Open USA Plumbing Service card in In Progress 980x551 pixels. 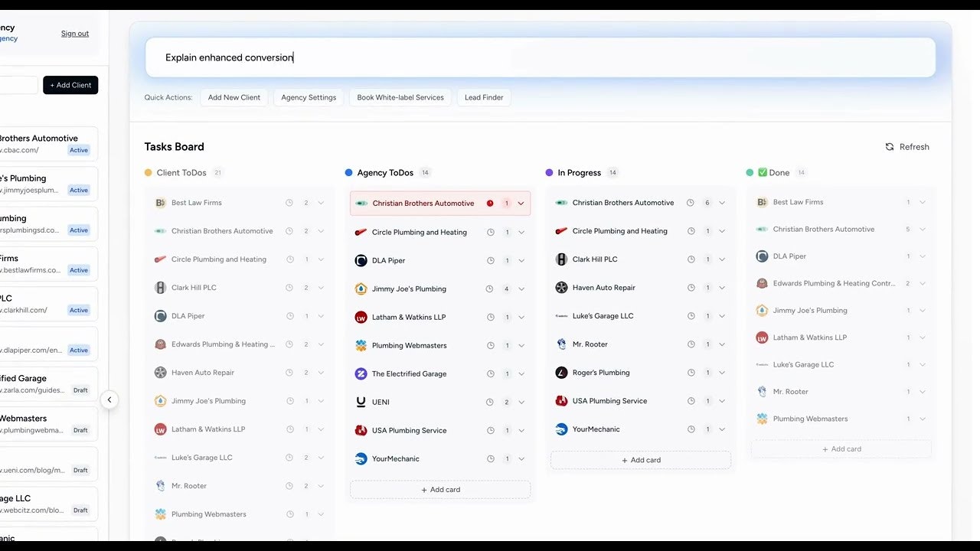click(x=641, y=401)
